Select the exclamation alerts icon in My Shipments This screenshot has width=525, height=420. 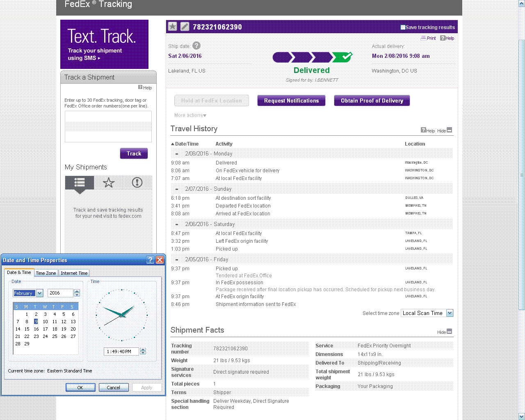coord(137,183)
